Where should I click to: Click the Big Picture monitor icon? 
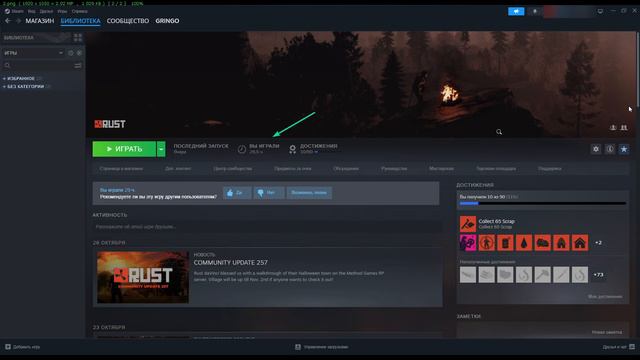click(x=600, y=11)
